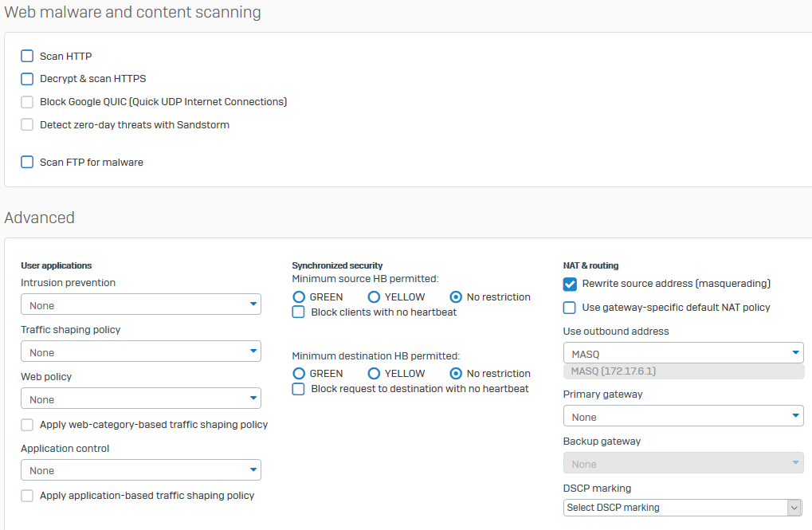812x530 pixels.
Task: Open the Traffic shaping policy dropdown
Action: [140, 351]
